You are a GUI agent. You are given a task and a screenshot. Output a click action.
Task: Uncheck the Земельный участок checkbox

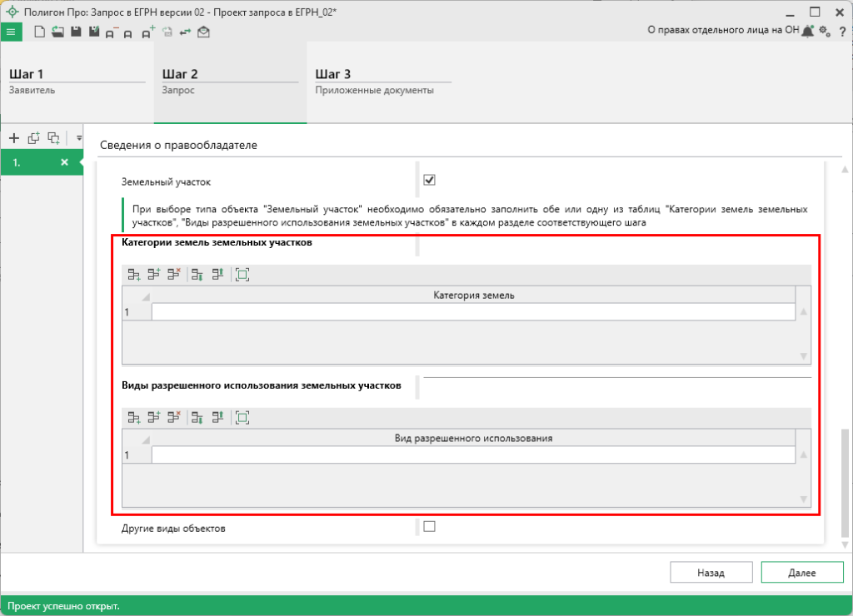point(430,180)
